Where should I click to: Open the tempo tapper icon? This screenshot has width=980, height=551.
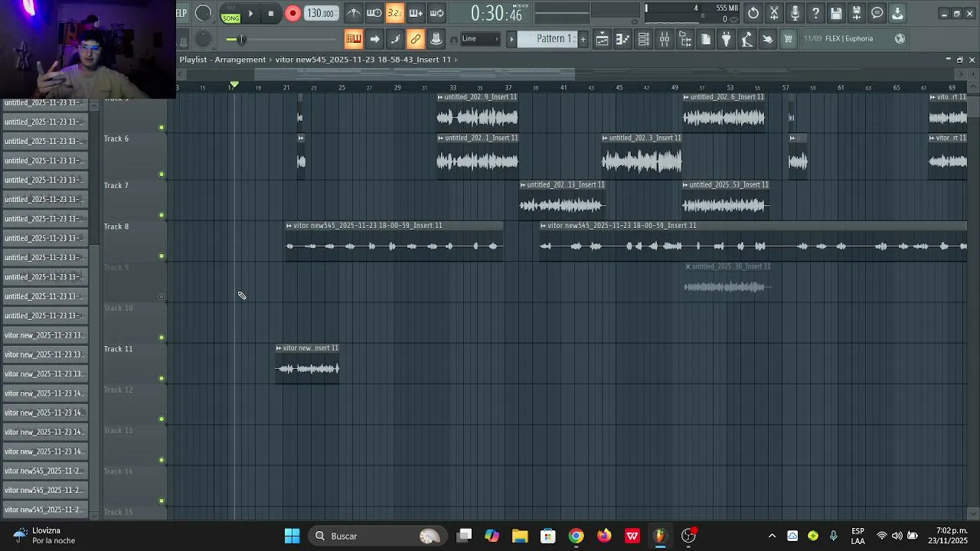tap(747, 39)
